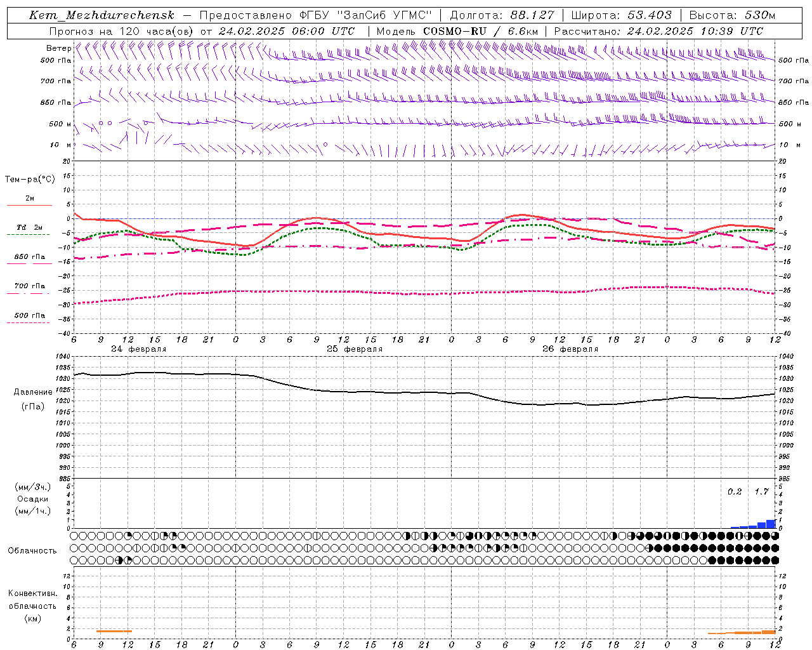Screen dimensions: 812x650
Task: Select the 'Высота: 530м' header value
Action: [x=732, y=15]
